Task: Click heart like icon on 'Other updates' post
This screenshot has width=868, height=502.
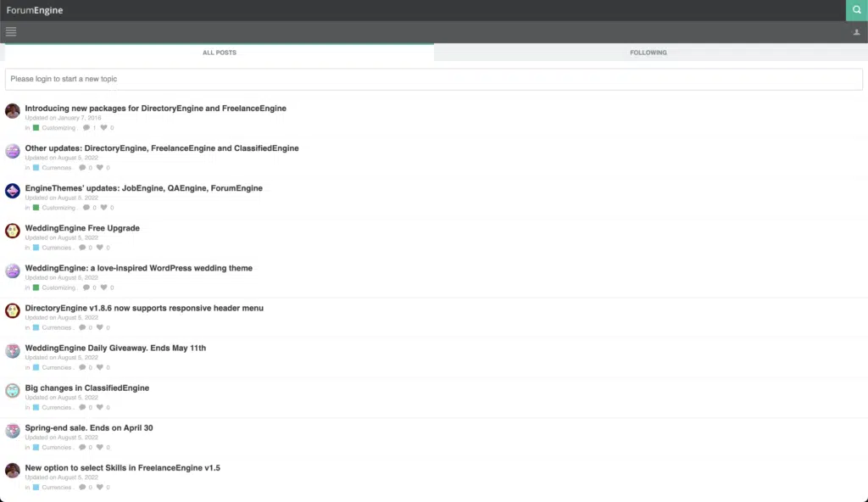Action: coord(100,167)
